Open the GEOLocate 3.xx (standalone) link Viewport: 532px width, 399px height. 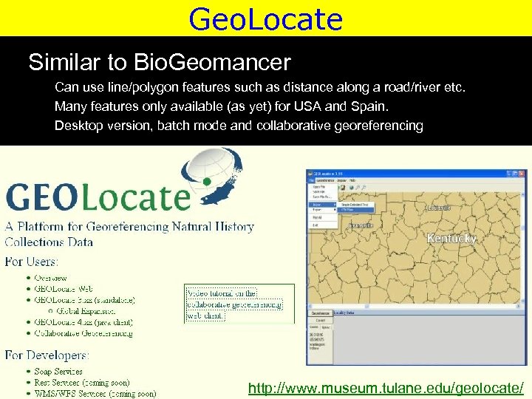click(84, 300)
